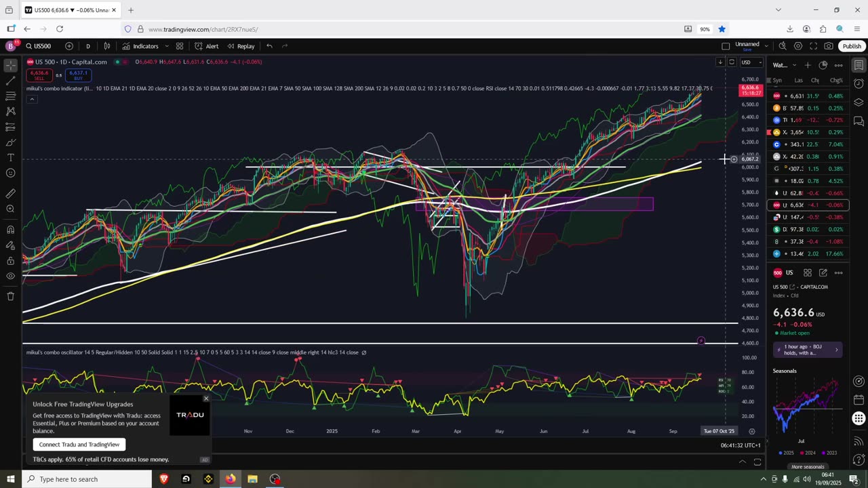
Task: Select the trend line drawing tool
Action: pos(10,81)
